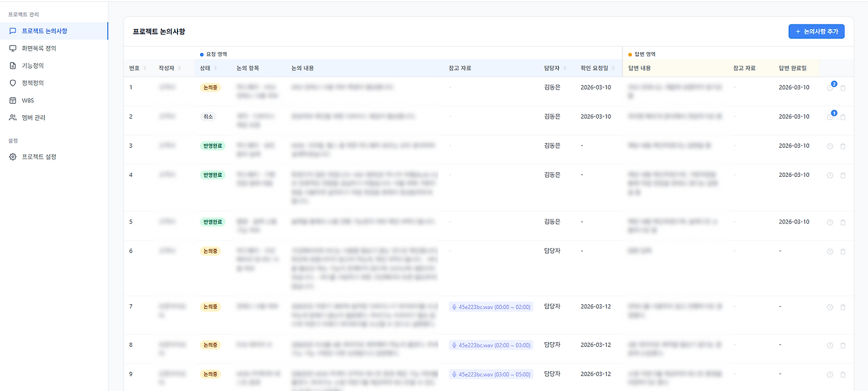This screenshot has height=391, width=868.
Task: Click 논의중 status badge in row 9
Action: click(x=210, y=374)
